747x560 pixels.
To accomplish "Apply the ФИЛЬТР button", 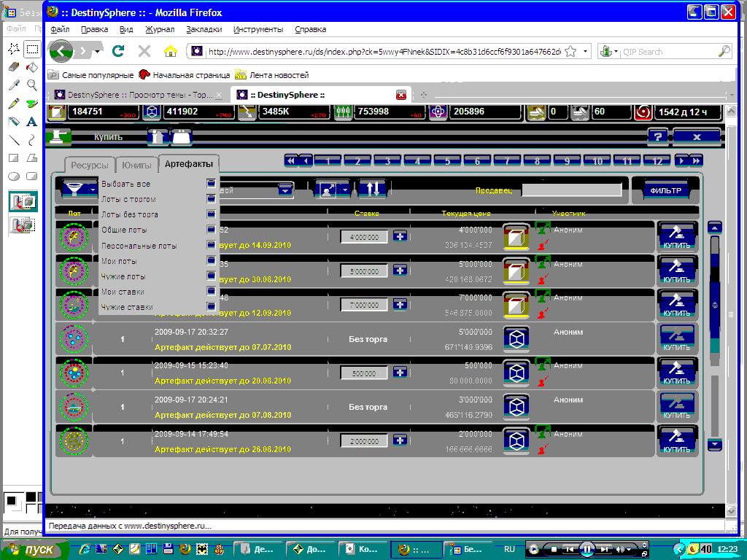I will (x=665, y=190).
